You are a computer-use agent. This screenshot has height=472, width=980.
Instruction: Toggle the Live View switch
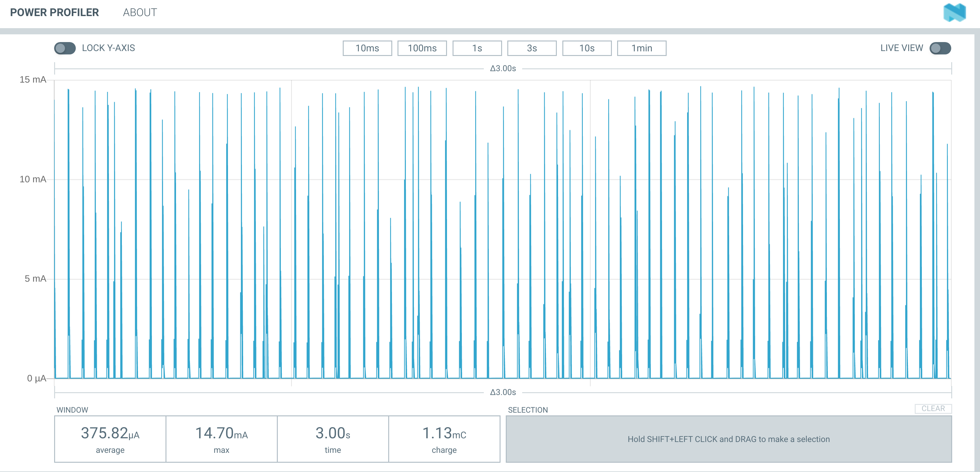[x=940, y=48]
